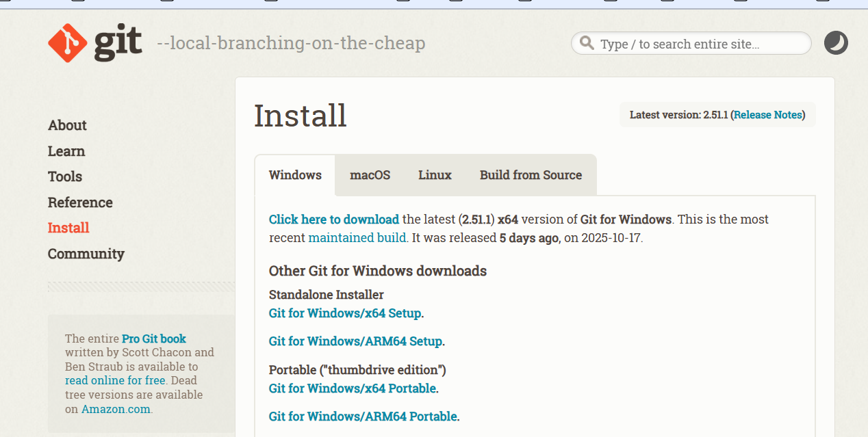Download Git for Windows/x64 Portable

pos(353,388)
